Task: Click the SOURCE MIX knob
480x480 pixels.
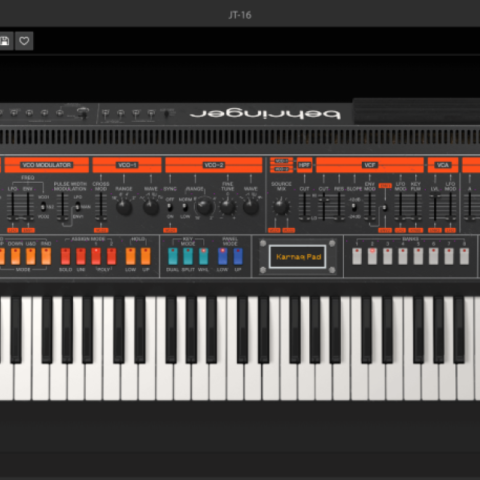Action: click(x=281, y=207)
